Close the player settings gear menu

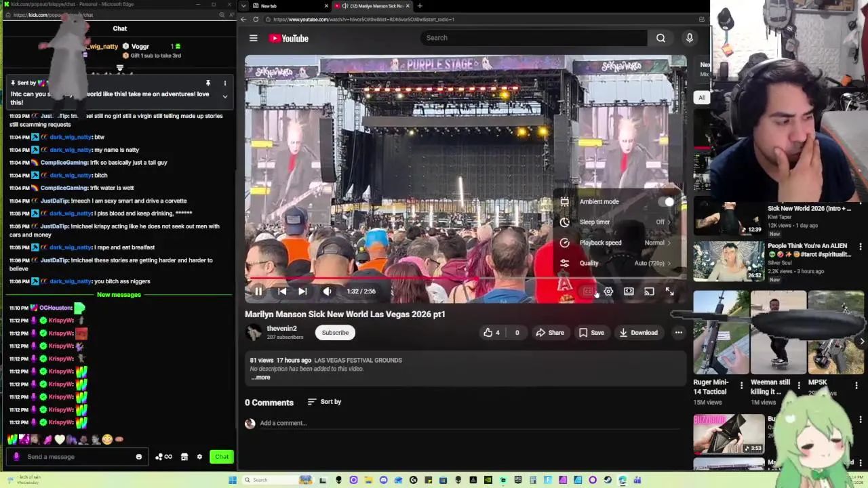pyautogui.click(x=608, y=291)
